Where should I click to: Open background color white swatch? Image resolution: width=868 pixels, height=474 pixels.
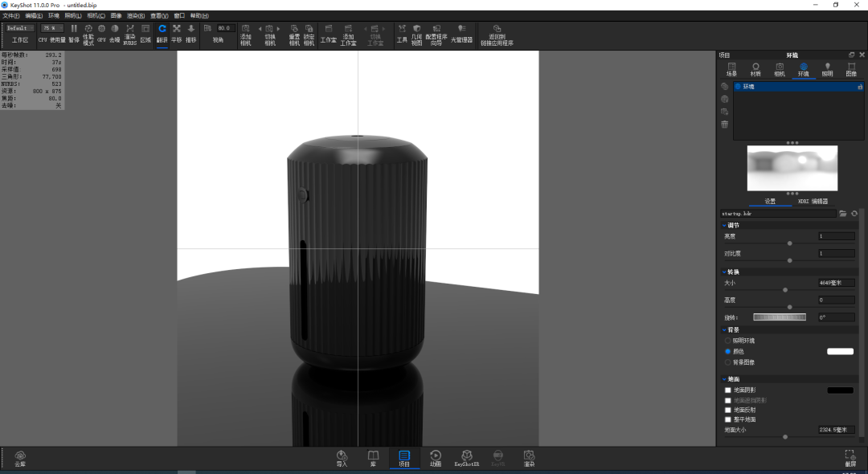click(x=841, y=351)
